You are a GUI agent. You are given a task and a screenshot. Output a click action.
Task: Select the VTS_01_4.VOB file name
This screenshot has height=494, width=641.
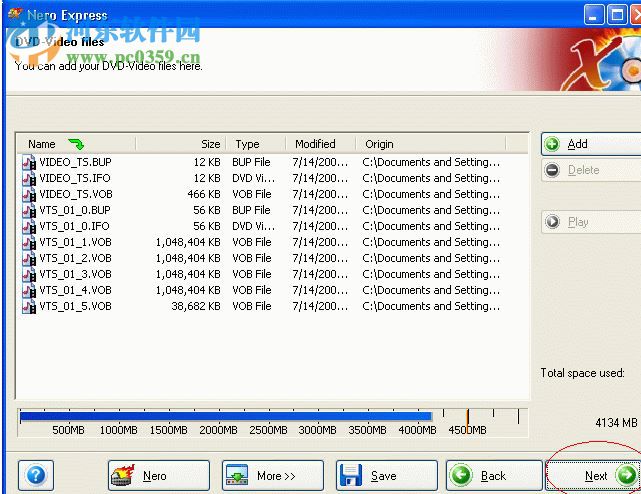(75, 290)
